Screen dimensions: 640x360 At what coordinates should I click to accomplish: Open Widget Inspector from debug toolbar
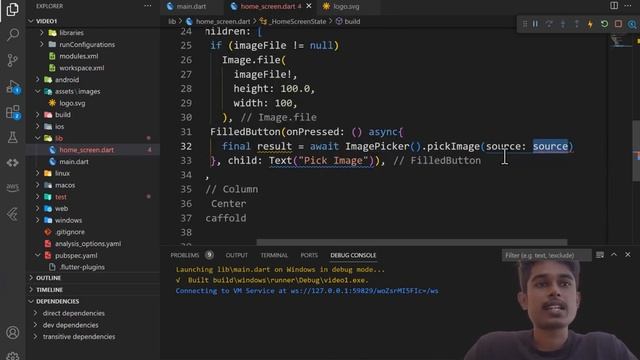pos(632,24)
